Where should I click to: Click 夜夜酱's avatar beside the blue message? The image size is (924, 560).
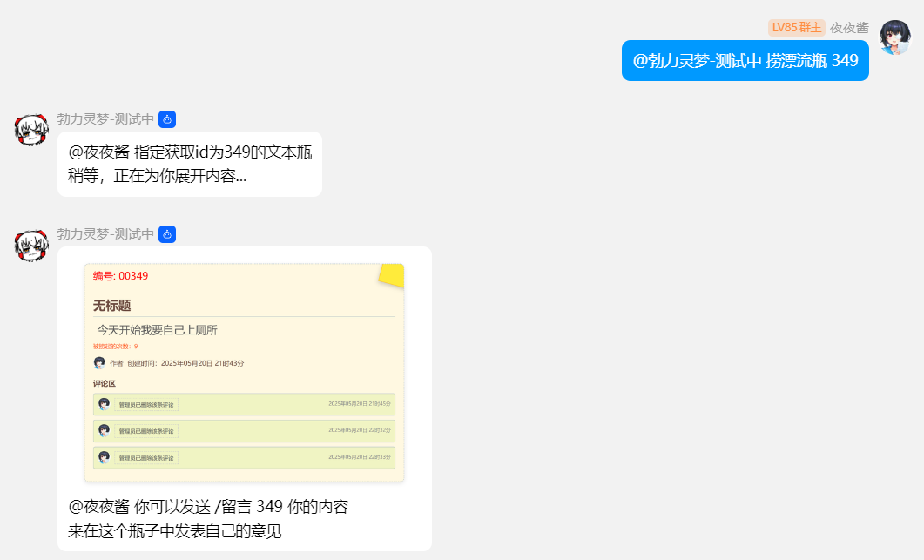click(895, 37)
